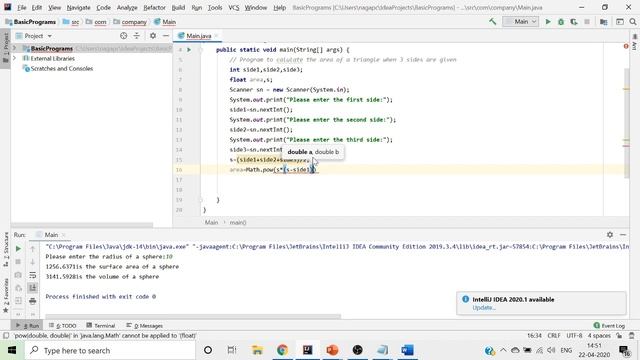Click the up-arrow stack trace icon in Run panel
This screenshot has height=360, width=640.
(x=33, y=249)
